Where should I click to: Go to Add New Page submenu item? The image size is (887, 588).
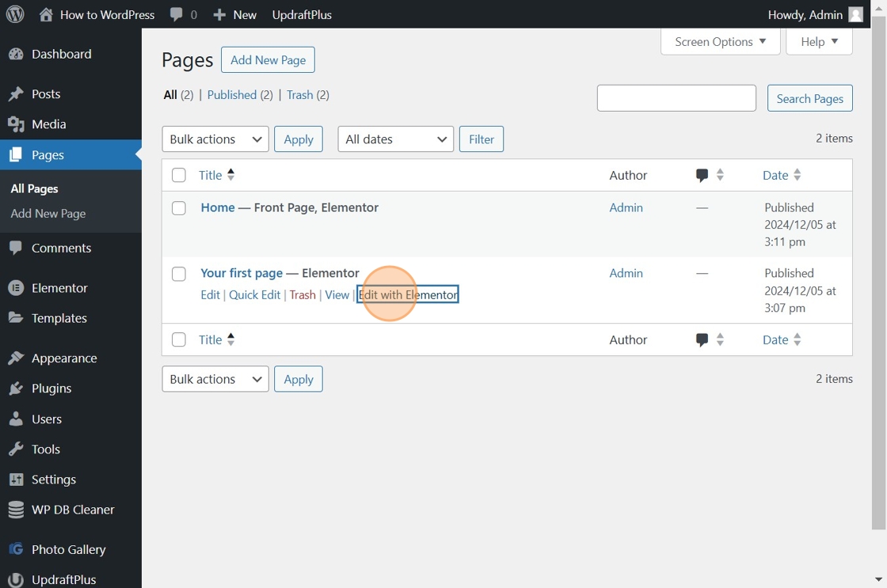click(x=48, y=214)
